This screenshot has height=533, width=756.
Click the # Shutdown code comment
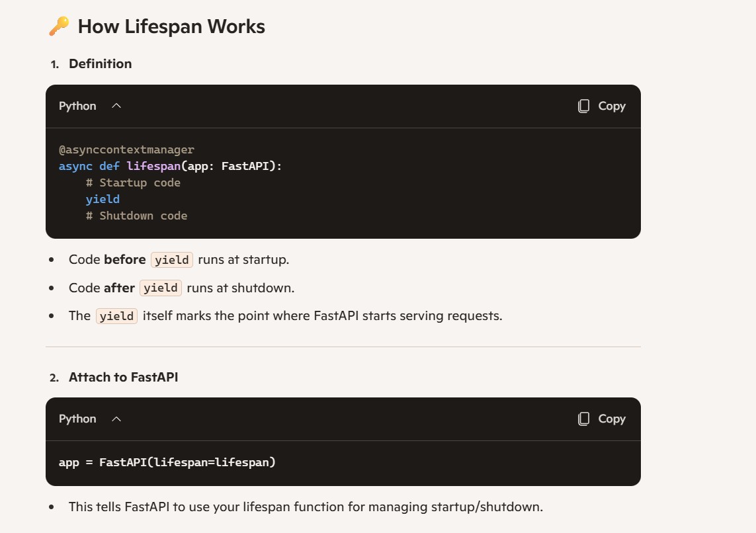[136, 216]
